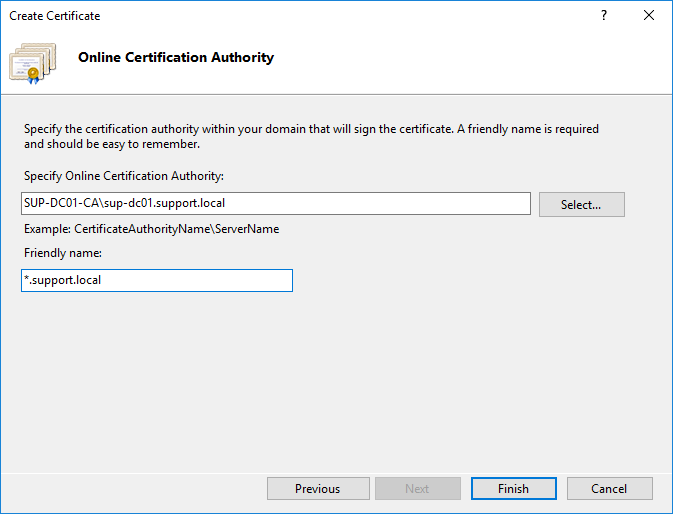Click the "Specify Online Certification Authority:" label
673x514 pixels.
click(x=124, y=177)
